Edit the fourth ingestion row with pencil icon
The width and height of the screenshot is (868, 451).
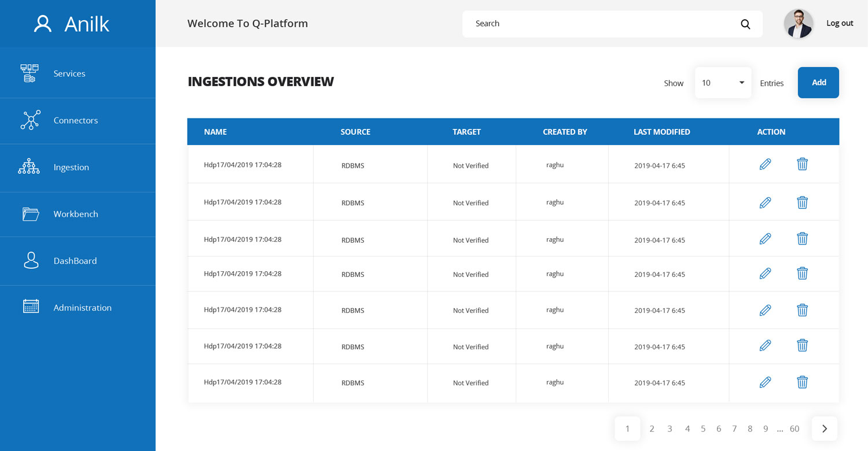(x=765, y=273)
